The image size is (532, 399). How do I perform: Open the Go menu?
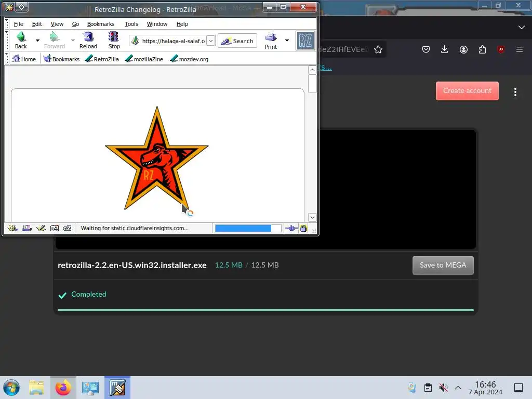pos(75,24)
